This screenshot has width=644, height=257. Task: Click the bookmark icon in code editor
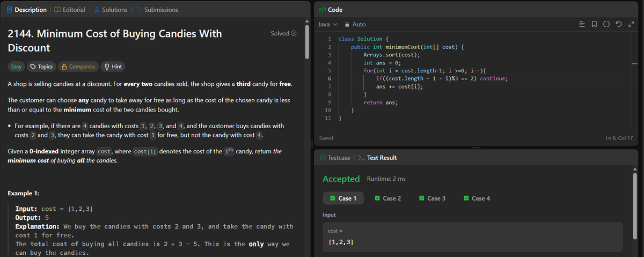[595, 24]
